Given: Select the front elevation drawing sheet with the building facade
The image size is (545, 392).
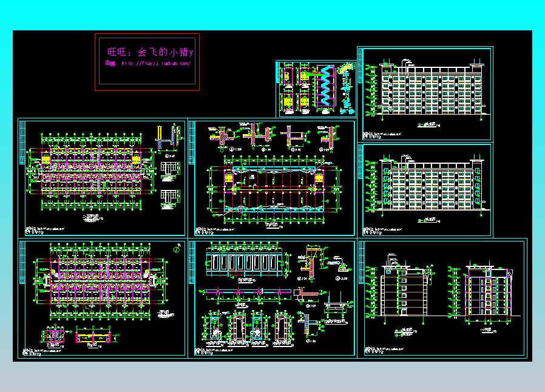Looking at the screenshot, I should (x=425, y=94).
